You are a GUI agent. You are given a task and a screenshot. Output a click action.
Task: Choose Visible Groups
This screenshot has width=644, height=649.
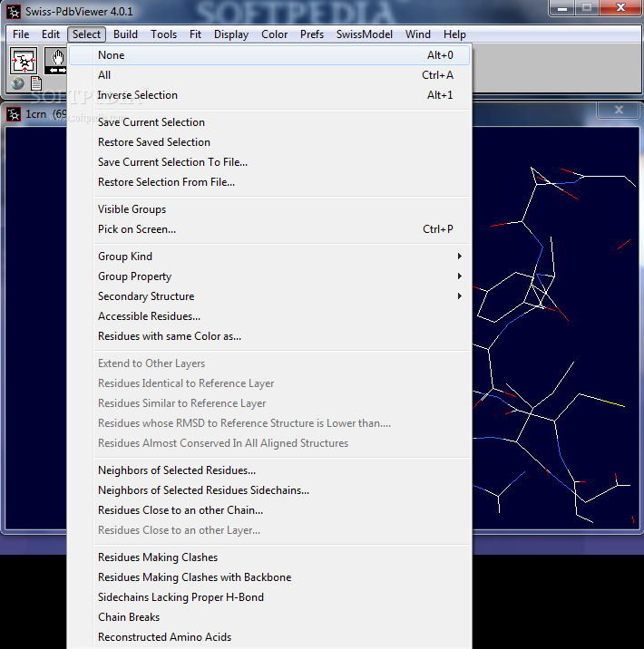(269, 209)
